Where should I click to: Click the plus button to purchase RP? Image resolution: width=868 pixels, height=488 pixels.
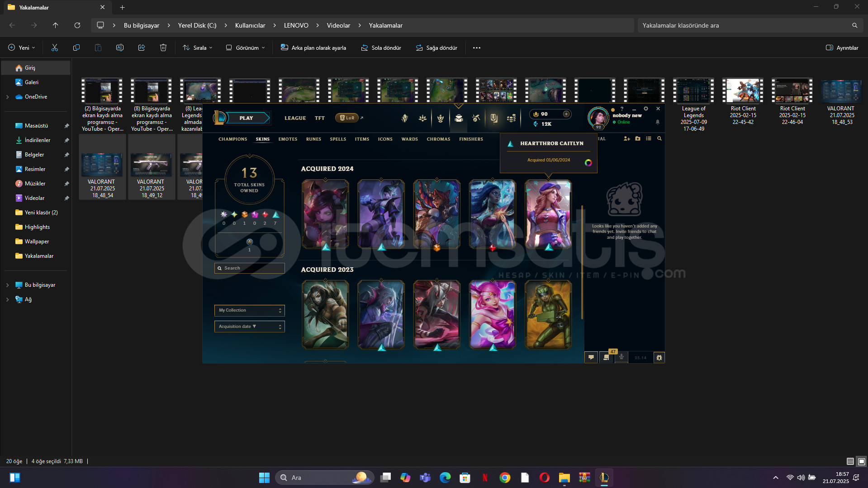(566, 114)
